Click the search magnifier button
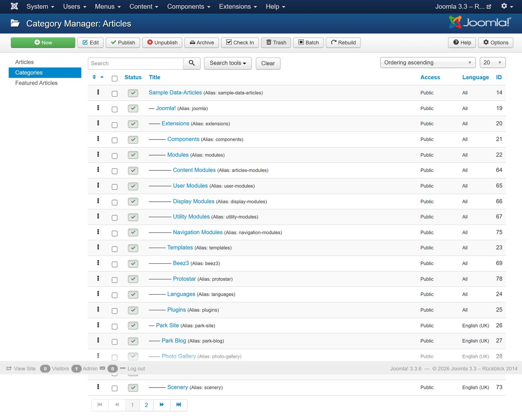This screenshot has height=420, width=522. [x=192, y=63]
